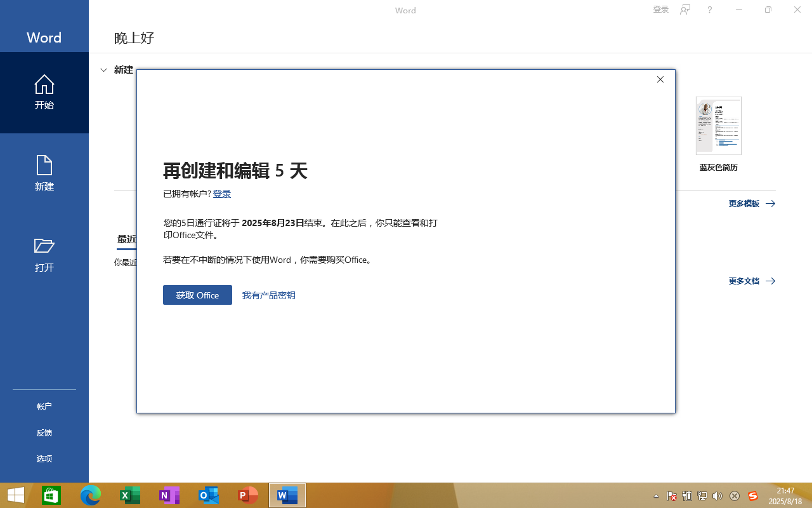Select the 蓝灰色简历 template thumbnail

[x=718, y=126]
